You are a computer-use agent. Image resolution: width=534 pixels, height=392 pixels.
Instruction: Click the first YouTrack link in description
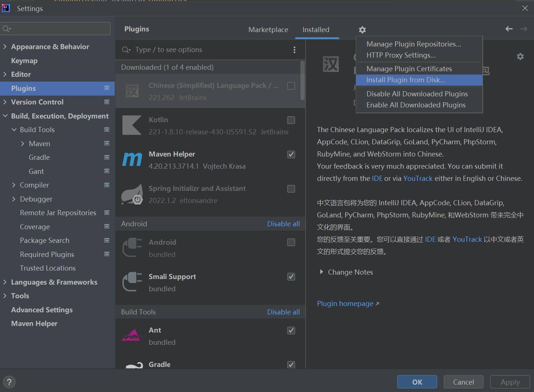point(418,178)
